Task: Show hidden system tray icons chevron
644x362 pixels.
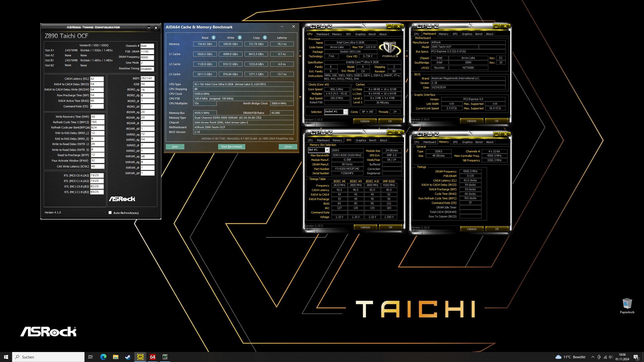Action: pyautogui.click(x=593, y=357)
